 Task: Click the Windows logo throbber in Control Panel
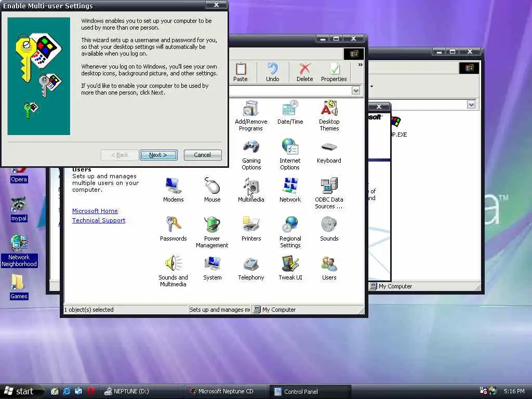[x=354, y=54]
